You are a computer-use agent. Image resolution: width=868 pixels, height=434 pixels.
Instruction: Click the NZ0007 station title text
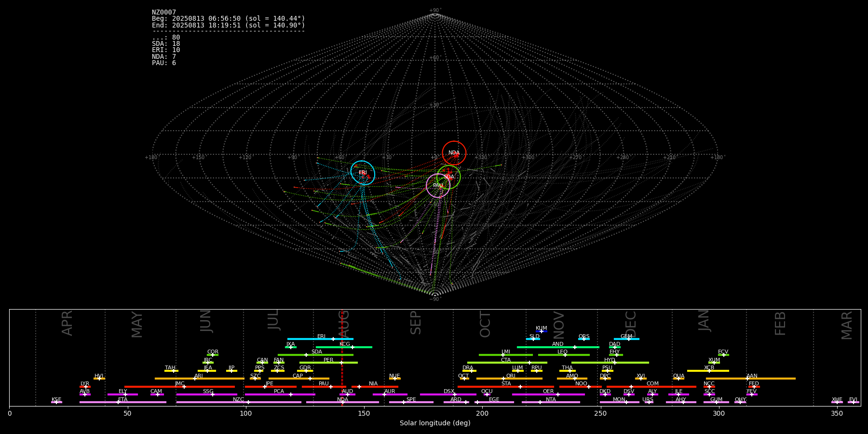164,13
